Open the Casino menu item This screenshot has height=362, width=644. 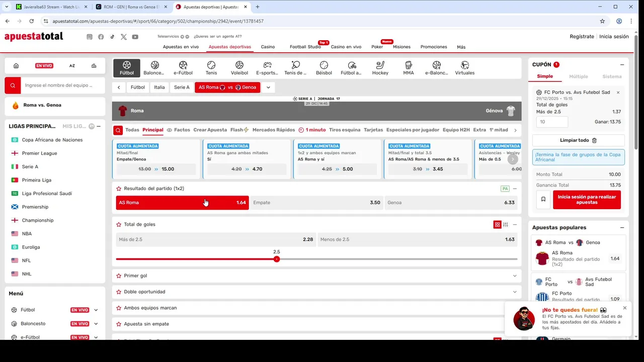click(268, 47)
